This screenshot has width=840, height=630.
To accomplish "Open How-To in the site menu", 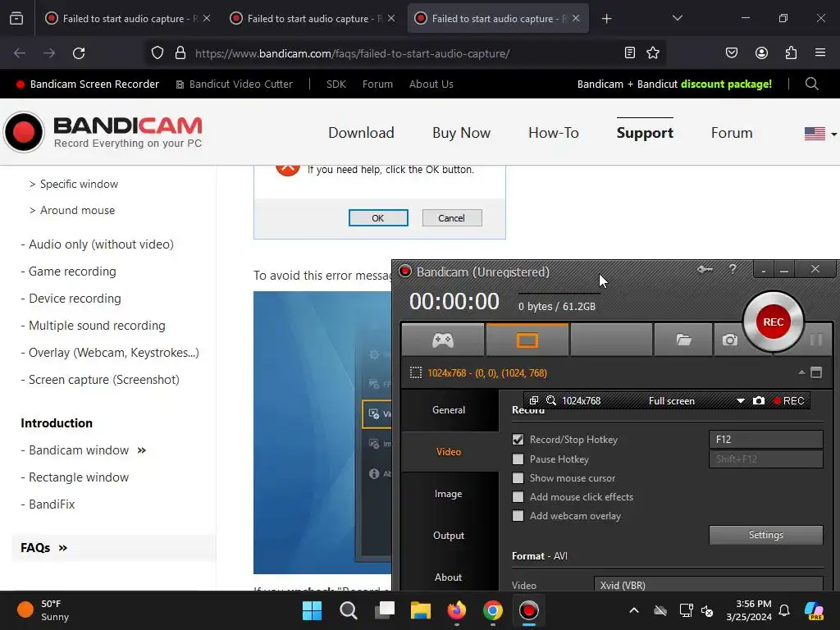I will click(x=554, y=133).
